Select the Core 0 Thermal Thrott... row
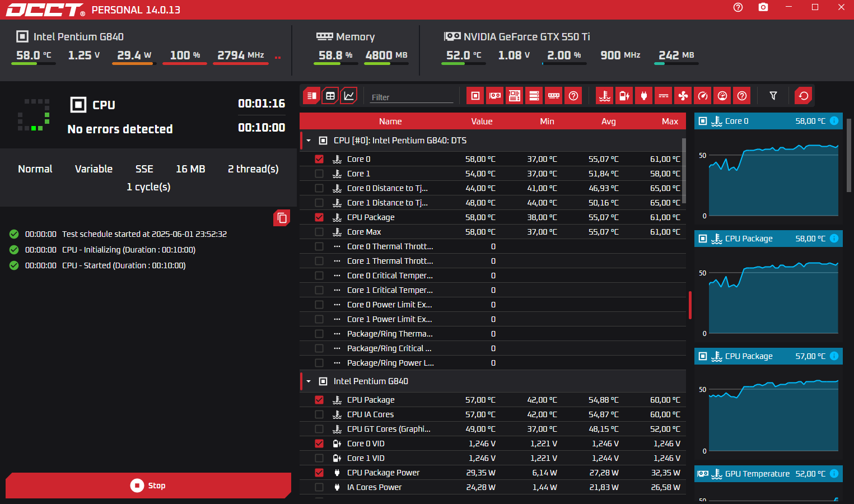 pos(493,246)
